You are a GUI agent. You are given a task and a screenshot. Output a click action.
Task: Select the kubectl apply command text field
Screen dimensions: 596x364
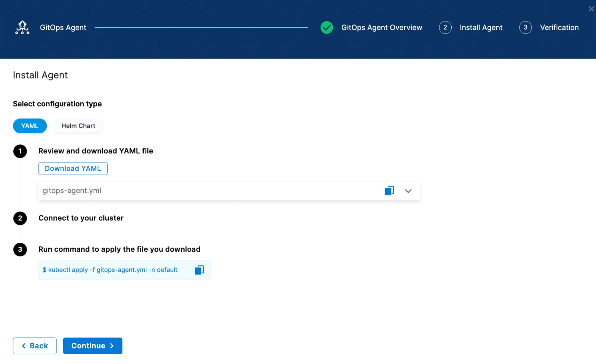(x=110, y=270)
